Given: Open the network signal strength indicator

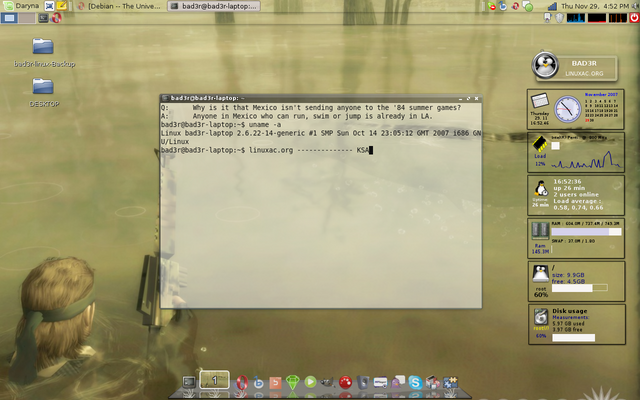Looking at the screenshot, I should pos(552,6).
